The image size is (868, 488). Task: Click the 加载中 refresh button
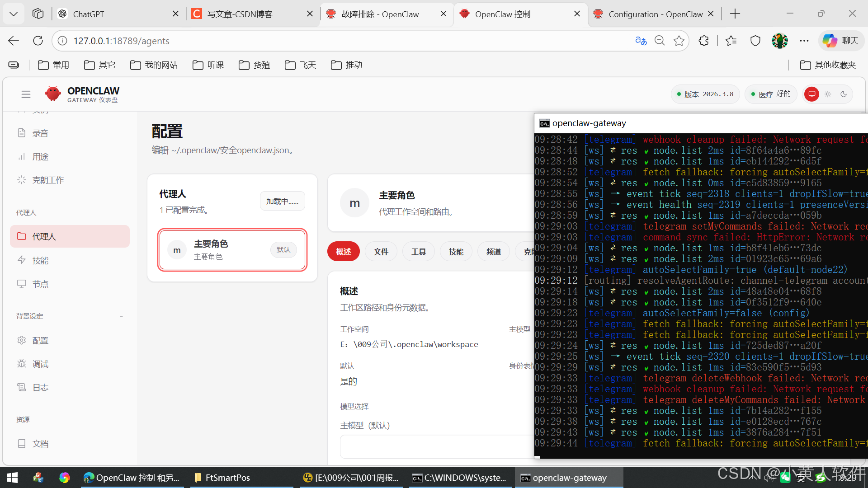282,201
